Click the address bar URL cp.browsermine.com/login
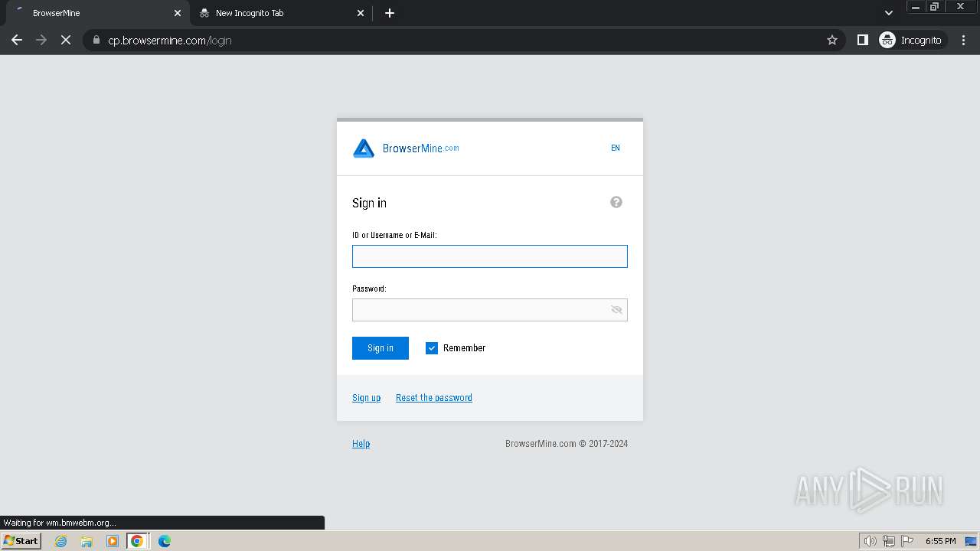Viewport: 980px width, 551px height. click(x=170, y=41)
